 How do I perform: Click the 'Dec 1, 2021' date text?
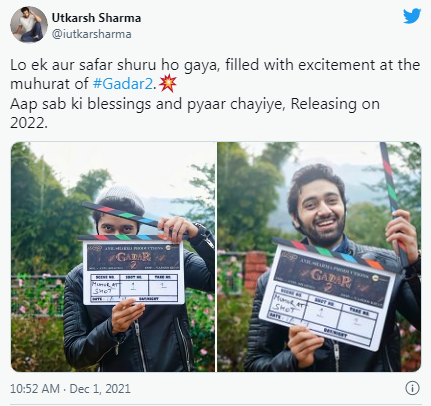pos(100,389)
